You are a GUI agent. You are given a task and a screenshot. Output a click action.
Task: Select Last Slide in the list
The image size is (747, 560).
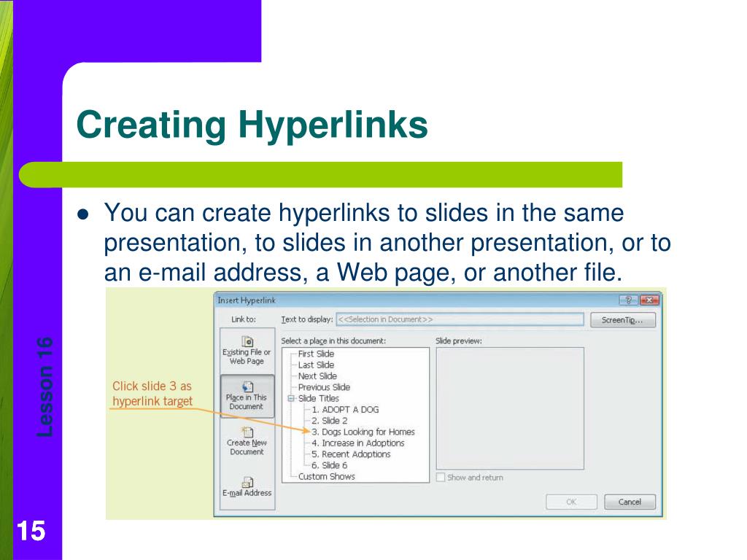[x=316, y=365]
